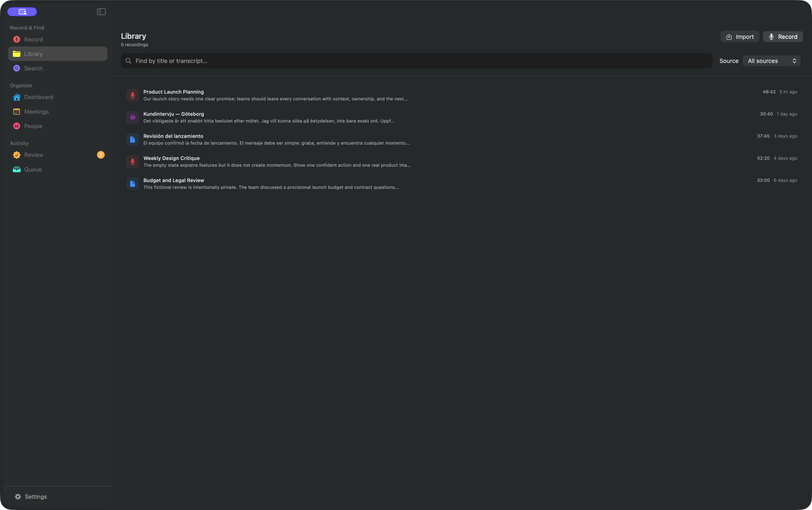This screenshot has width=812, height=510.
Task: Focus the Find by title or transcript field
Action: pyautogui.click(x=417, y=61)
